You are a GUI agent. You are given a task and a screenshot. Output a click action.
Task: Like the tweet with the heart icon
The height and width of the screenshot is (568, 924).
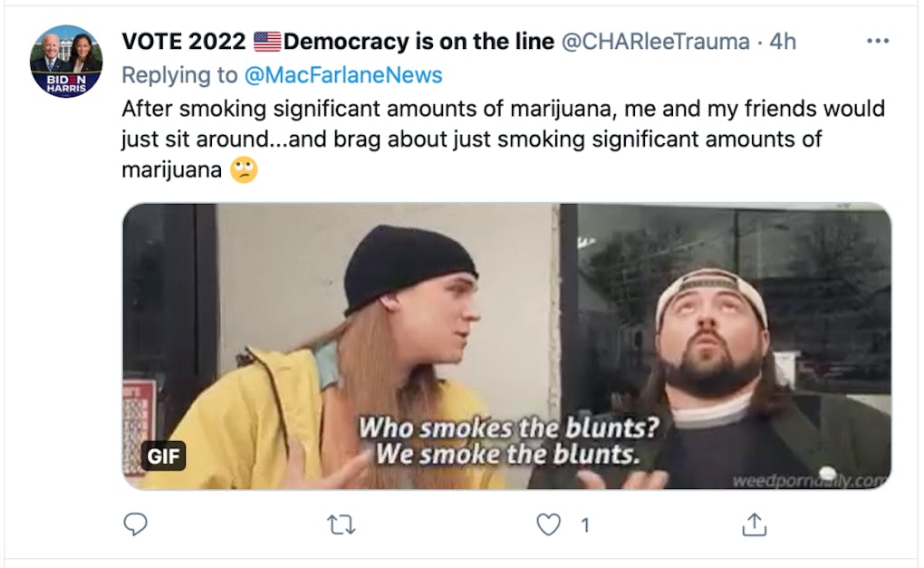point(548,525)
